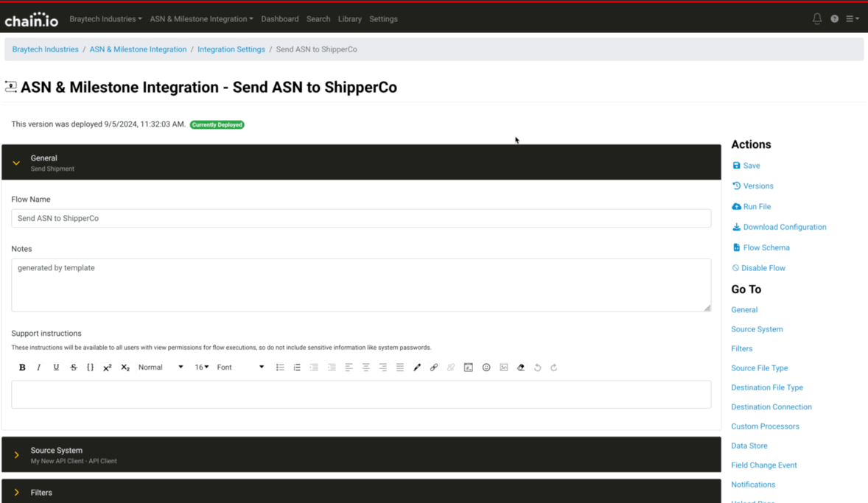Collapse the General section
868x503 pixels.
coord(361,162)
